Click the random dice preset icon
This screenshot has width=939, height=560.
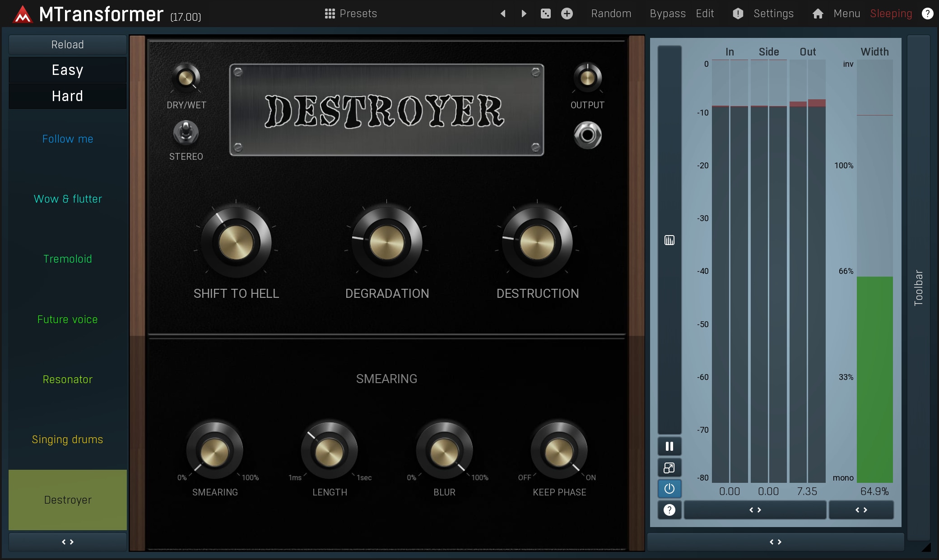click(545, 14)
